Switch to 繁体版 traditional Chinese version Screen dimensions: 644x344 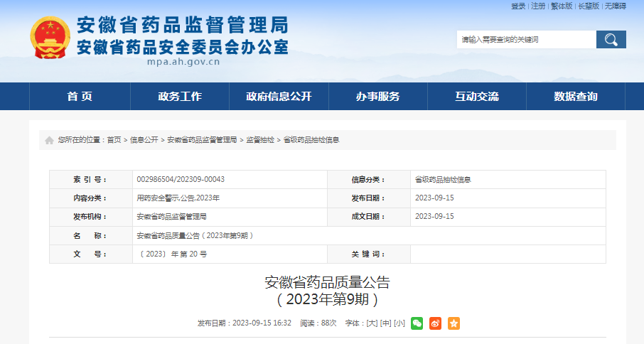pyautogui.click(x=562, y=6)
